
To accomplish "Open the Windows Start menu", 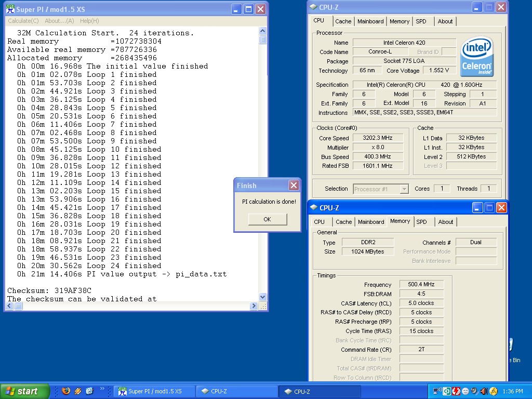I will tap(24, 391).
